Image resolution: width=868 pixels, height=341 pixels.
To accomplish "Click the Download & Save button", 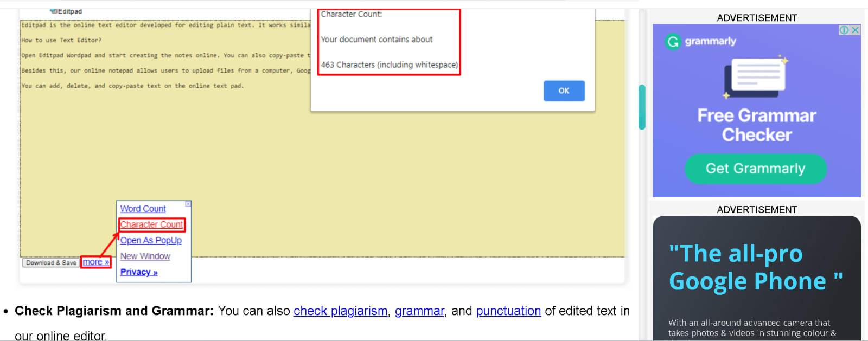I will [x=52, y=263].
